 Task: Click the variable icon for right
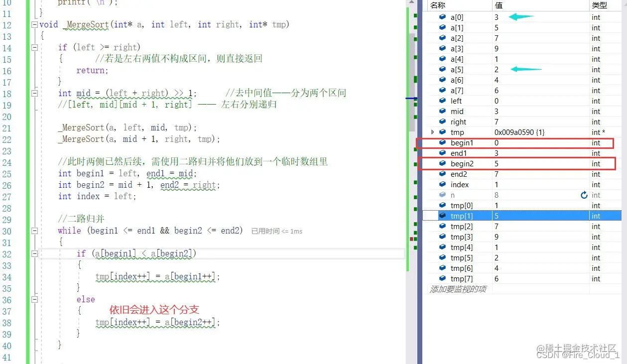point(442,121)
